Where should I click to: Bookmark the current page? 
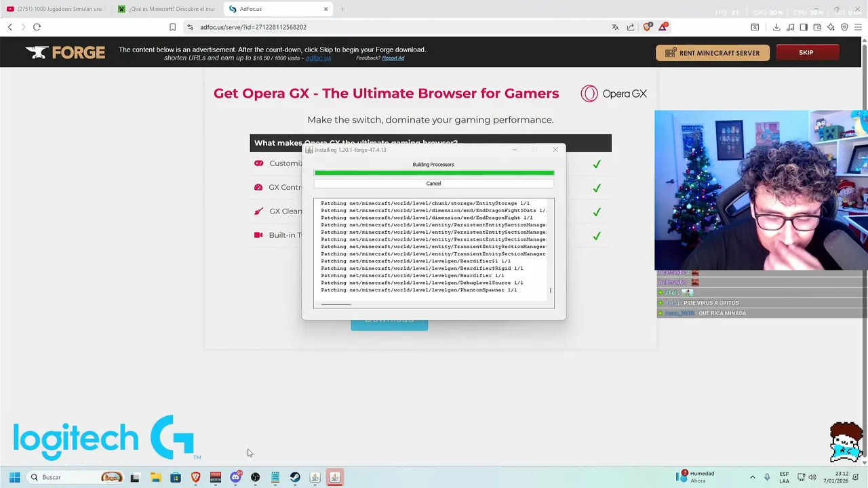point(172,27)
